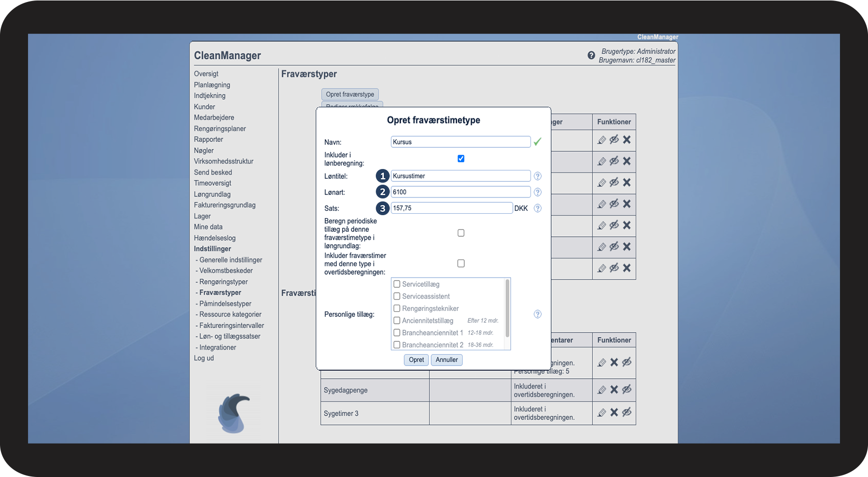This screenshot has width=868, height=477.
Task: Edit the last row of the upper Fraværstyper table
Action: click(602, 268)
